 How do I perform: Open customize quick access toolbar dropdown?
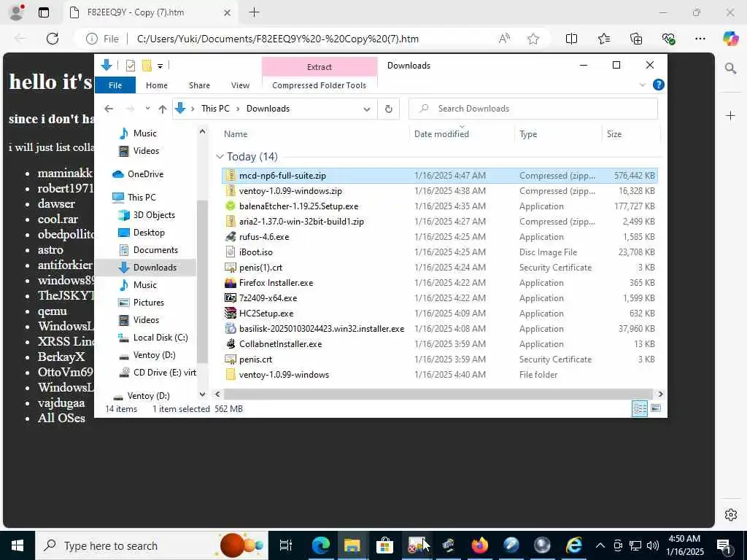tap(160, 66)
